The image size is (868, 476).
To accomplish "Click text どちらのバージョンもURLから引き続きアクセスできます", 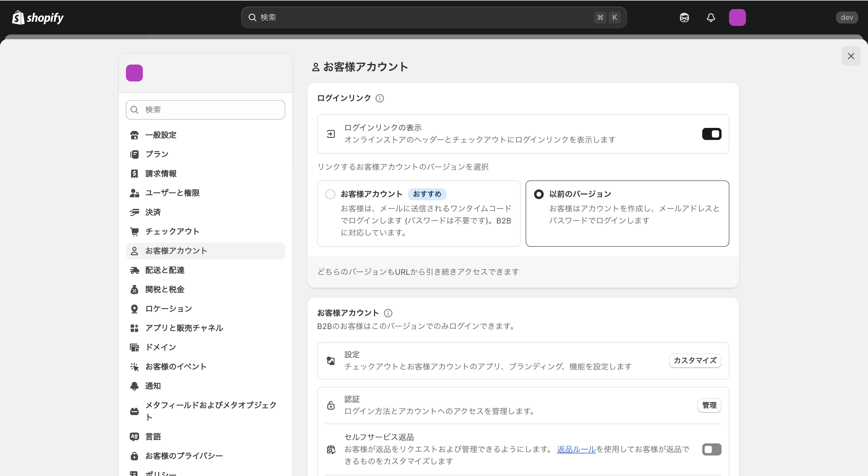I will [x=418, y=272].
